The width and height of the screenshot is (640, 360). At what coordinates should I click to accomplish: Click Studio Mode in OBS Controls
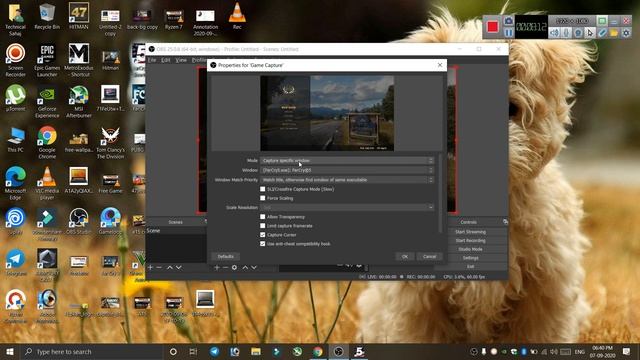click(x=471, y=249)
